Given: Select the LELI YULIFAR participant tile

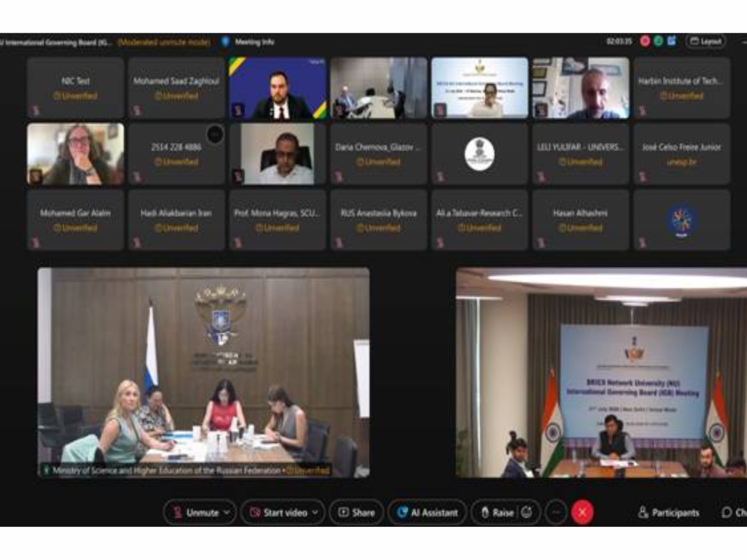Looking at the screenshot, I should pyautogui.click(x=580, y=154).
